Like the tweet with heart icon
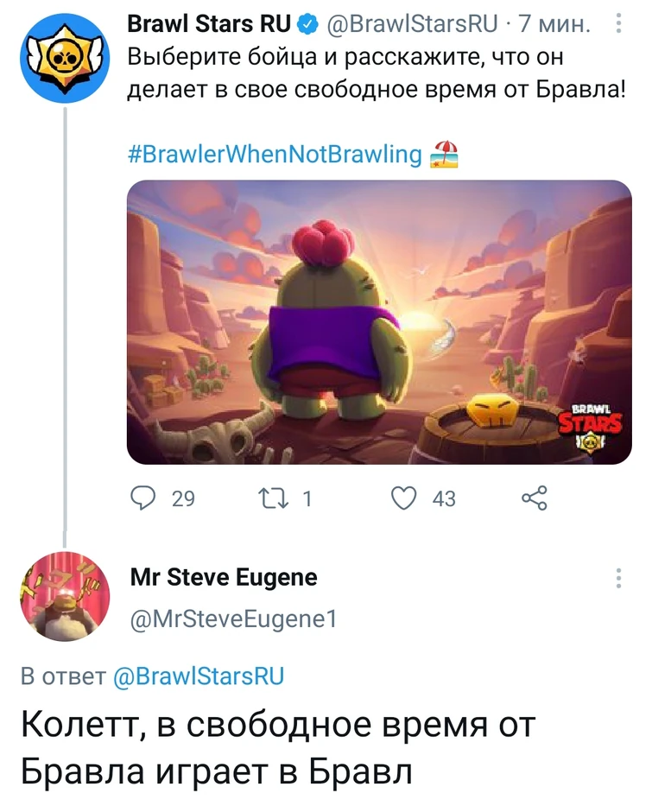The width and height of the screenshot is (652, 812). pyautogui.click(x=403, y=498)
